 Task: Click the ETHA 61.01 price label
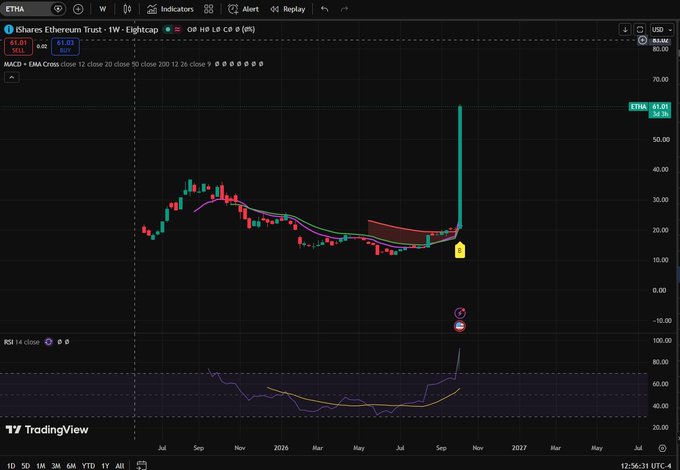(x=650, y=110)
